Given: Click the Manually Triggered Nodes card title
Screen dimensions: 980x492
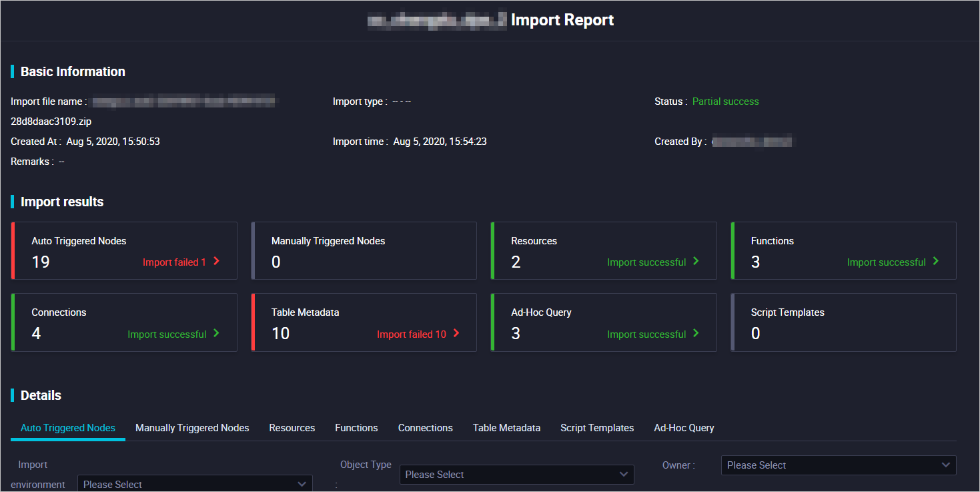Looking at the screenshot, I should tap(328, 241).
